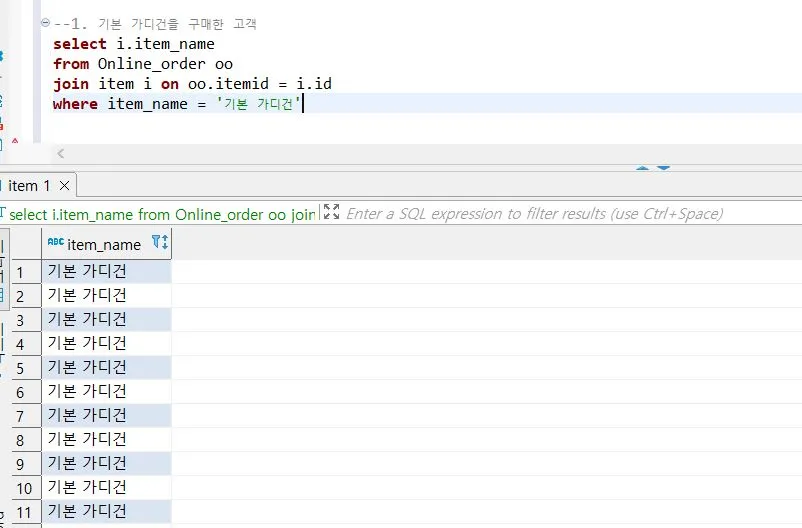This screenshot has height=528, width=802.
Task: Click the item_name cell in row 4
Action: (106, 343)
